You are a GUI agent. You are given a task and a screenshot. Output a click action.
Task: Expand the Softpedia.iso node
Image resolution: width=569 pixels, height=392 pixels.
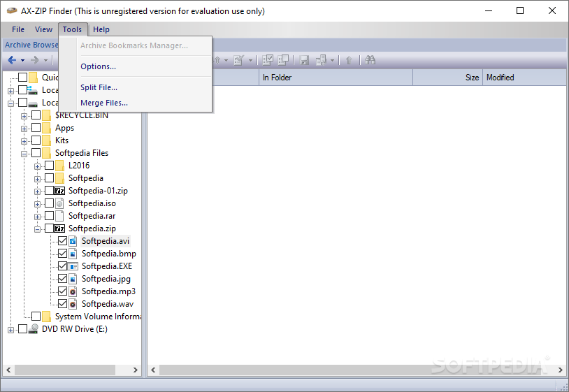pos(37,204)
